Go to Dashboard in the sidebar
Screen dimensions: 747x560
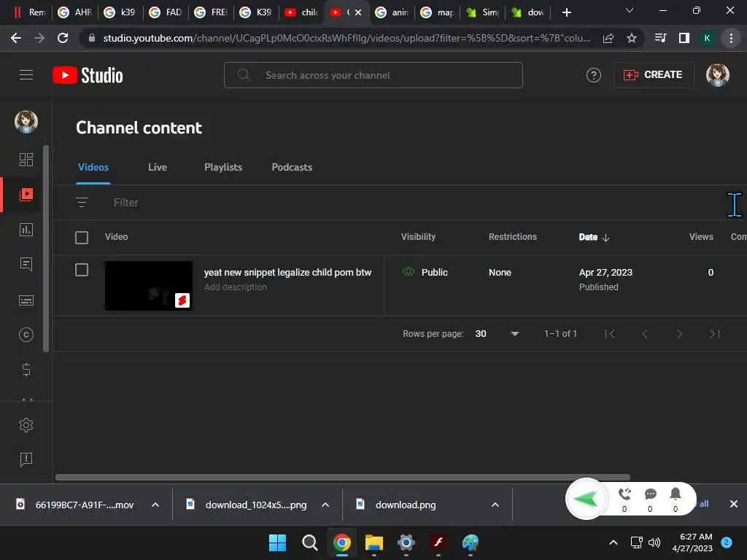tap(26, 160)
